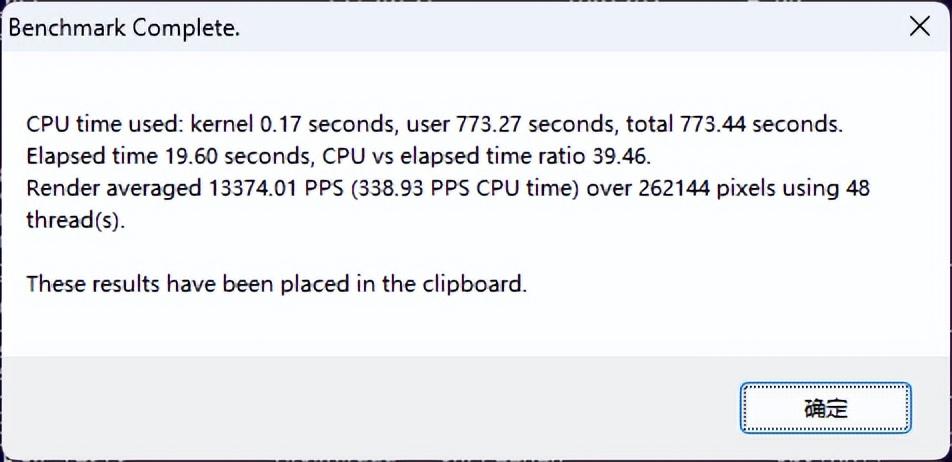The height and width of the screenshot is (462, 952).
Task: Click the number 48 thread count
Action: tap(858, 189)
